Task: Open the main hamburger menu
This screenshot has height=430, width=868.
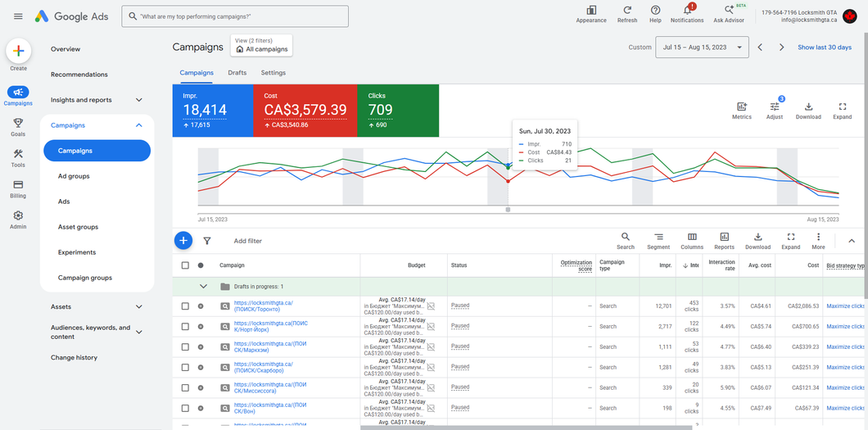Action: tap(18, 16)
